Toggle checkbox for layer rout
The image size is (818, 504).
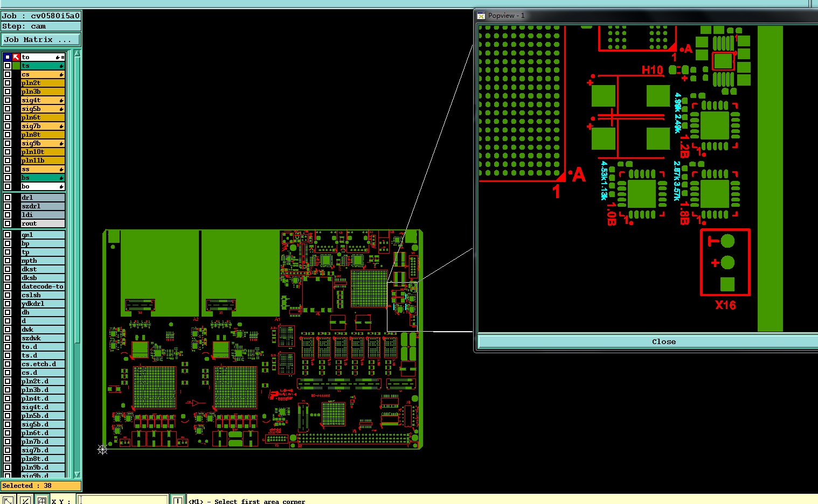(x=8, y=223)
